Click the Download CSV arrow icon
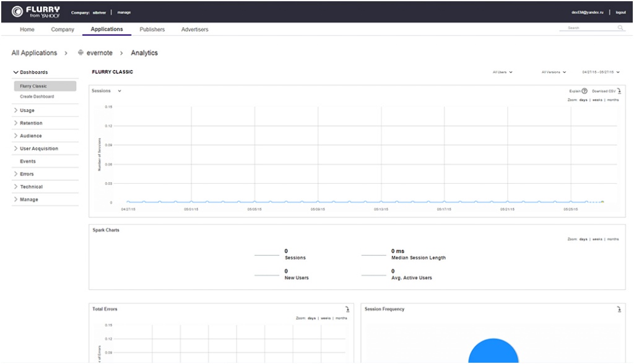This screenshot has width=634, height=364. pos(619,91)
